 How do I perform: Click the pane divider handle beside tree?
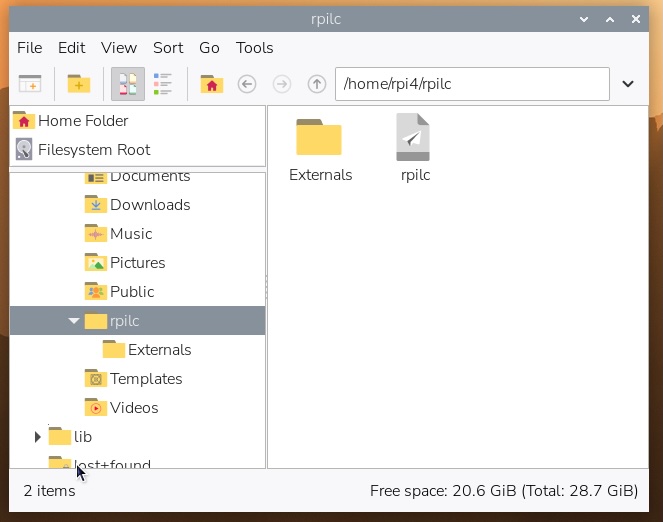266,288
